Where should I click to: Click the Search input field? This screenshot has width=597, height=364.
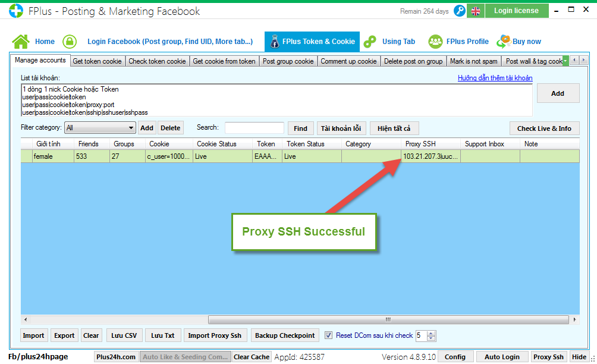click(x=254, y=128)
